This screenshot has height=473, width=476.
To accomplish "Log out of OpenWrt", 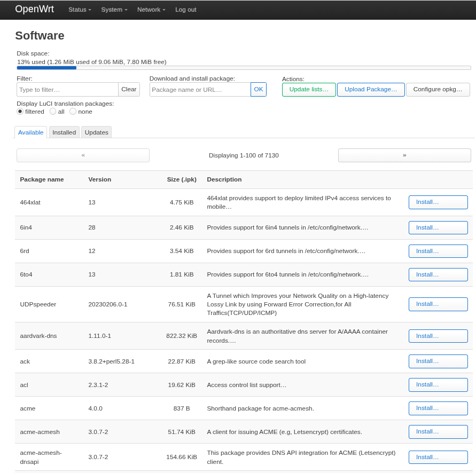I will pyautogui.click(x=185, y=10).
